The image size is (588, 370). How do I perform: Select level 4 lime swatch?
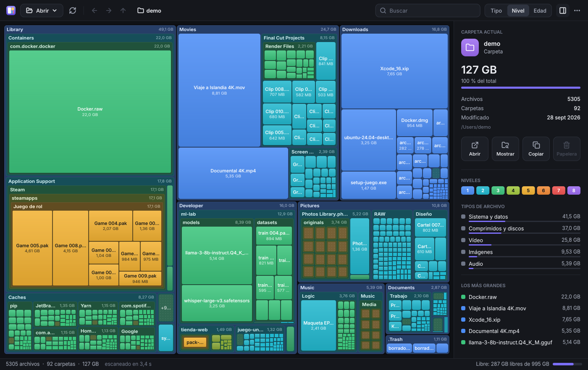pos(513,190)
